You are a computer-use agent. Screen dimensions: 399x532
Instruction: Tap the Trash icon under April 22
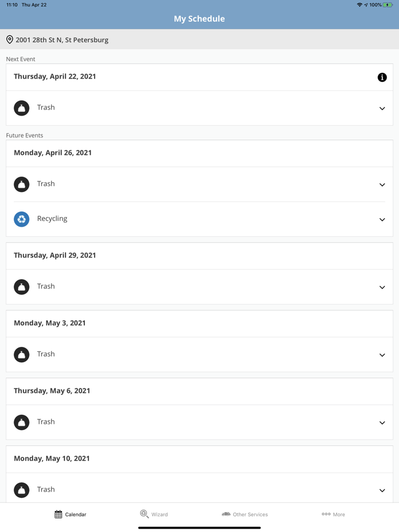pos(22,108)
